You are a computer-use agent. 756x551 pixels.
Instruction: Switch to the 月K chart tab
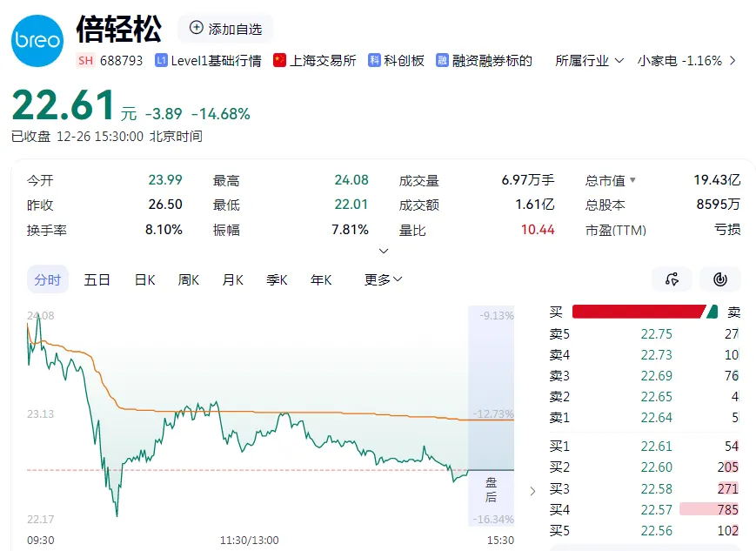click(x=233, y=279)
